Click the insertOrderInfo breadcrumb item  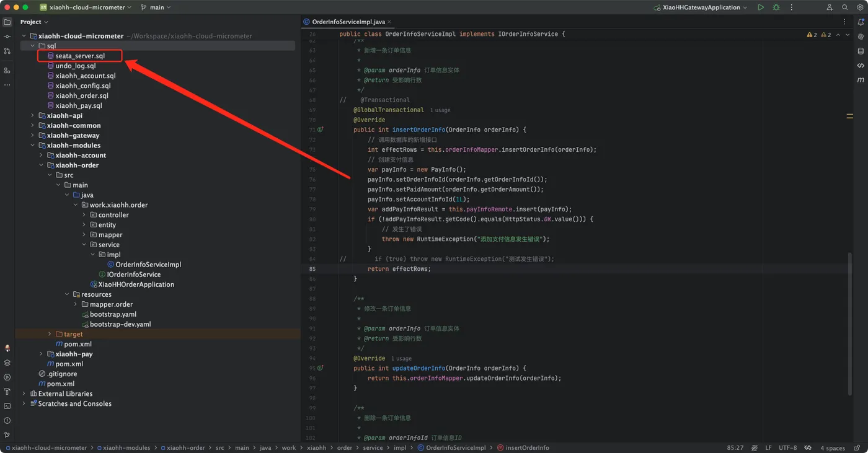523,448
